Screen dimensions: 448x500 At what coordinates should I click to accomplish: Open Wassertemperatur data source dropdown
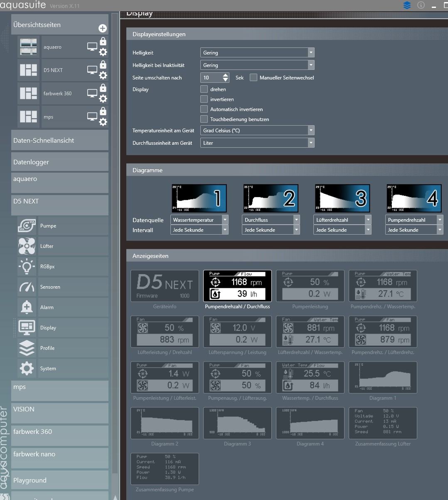[199, 220]
